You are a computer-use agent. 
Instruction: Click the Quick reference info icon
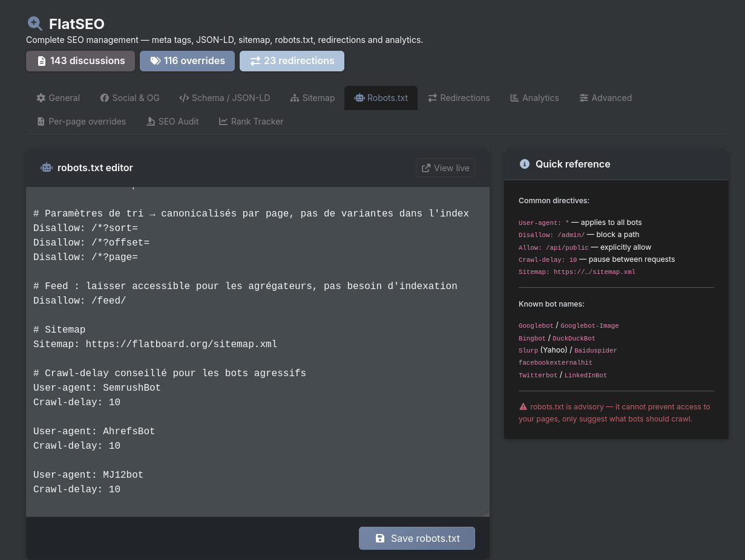point(525,164)
